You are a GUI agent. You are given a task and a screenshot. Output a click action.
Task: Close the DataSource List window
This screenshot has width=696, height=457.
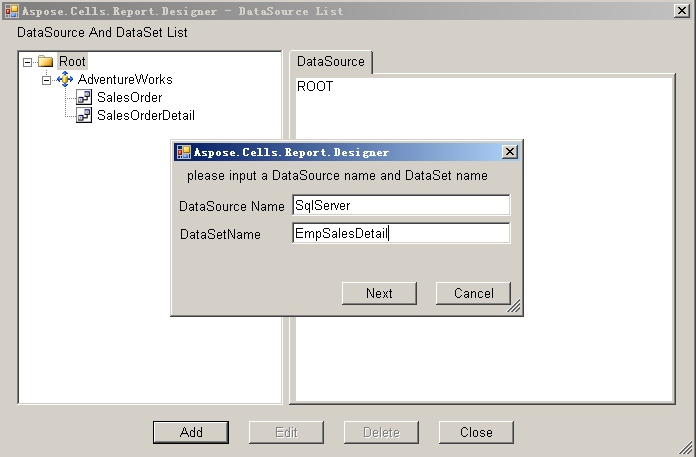point(682,11)
